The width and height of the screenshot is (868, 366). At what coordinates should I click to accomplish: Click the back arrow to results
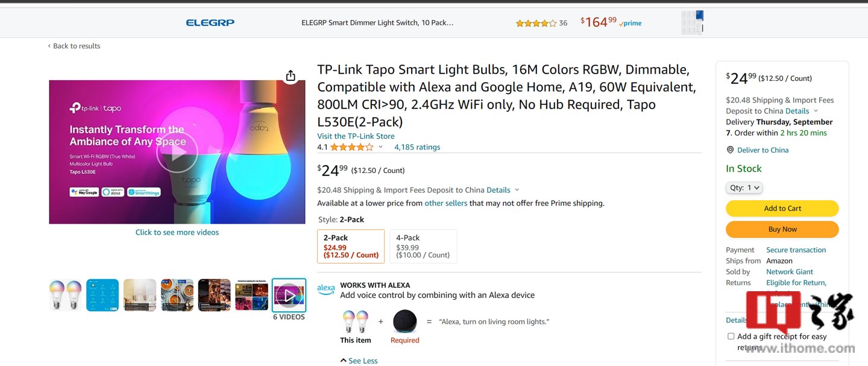click(x=49, y=46)
